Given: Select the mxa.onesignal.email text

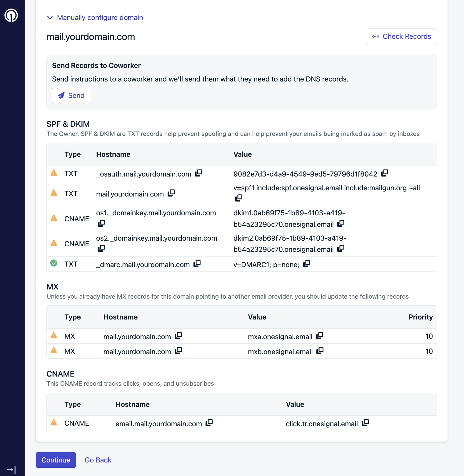Looking at the screenshot, I should point(280,337).
